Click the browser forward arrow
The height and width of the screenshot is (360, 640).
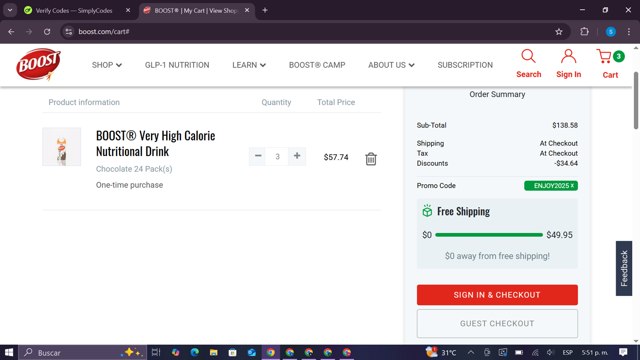(29, 31)
